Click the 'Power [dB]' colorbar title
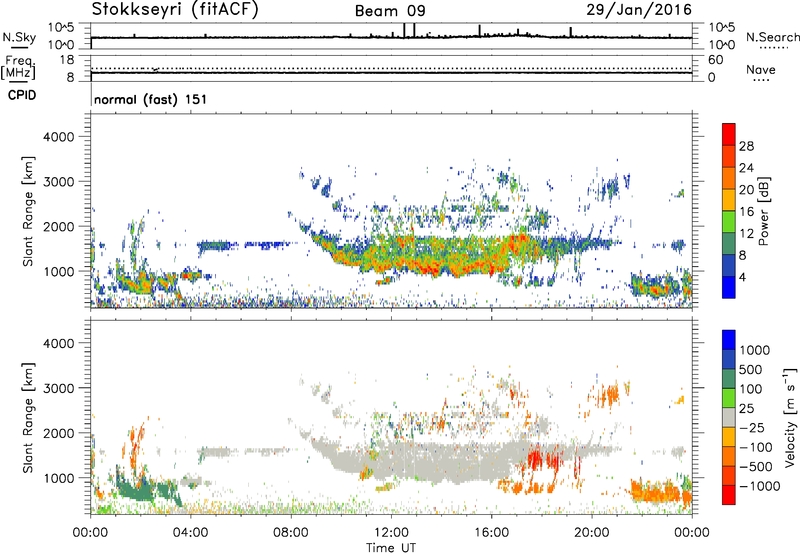 (x=763, y=211)
